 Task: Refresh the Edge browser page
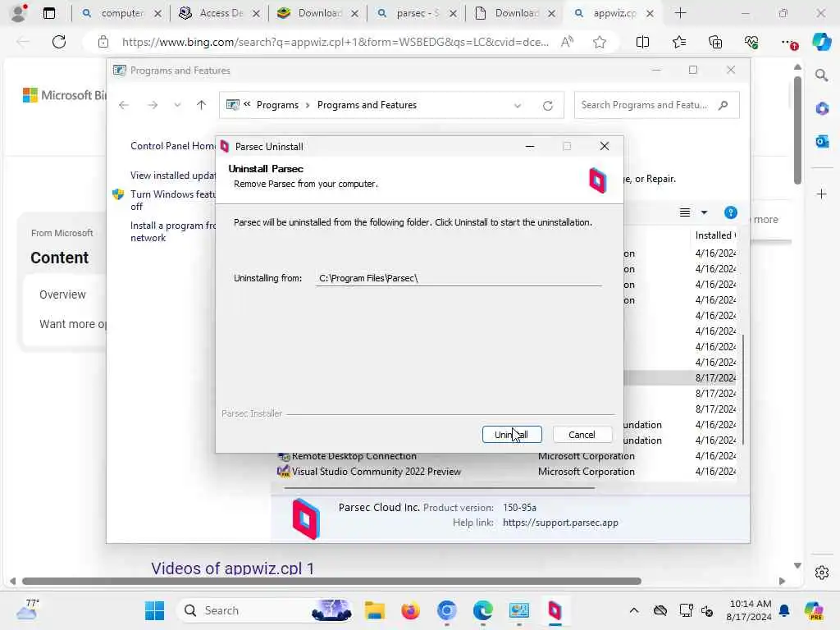click(59, 42)
